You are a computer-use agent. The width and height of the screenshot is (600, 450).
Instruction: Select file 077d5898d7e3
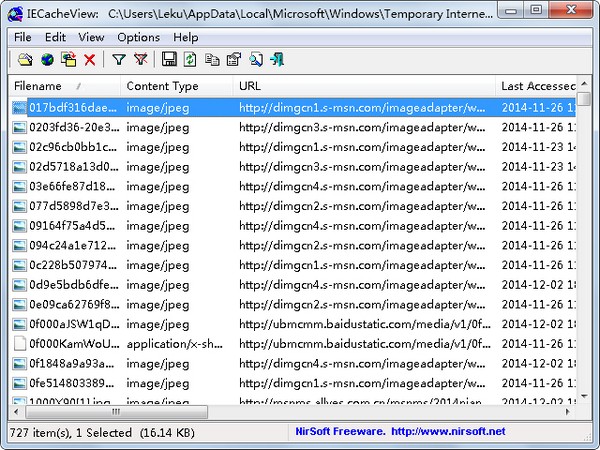tap(73, 206)
